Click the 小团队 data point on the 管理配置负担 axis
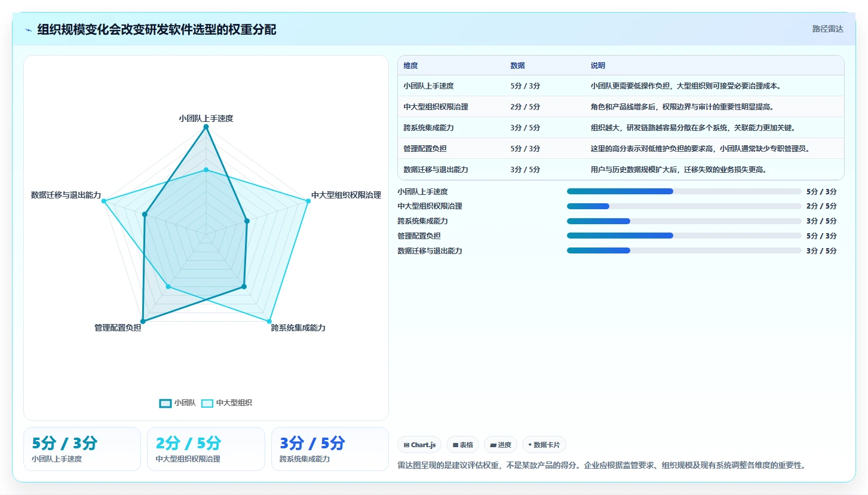This screenshot has height=495, width=868. click(143, 321)
